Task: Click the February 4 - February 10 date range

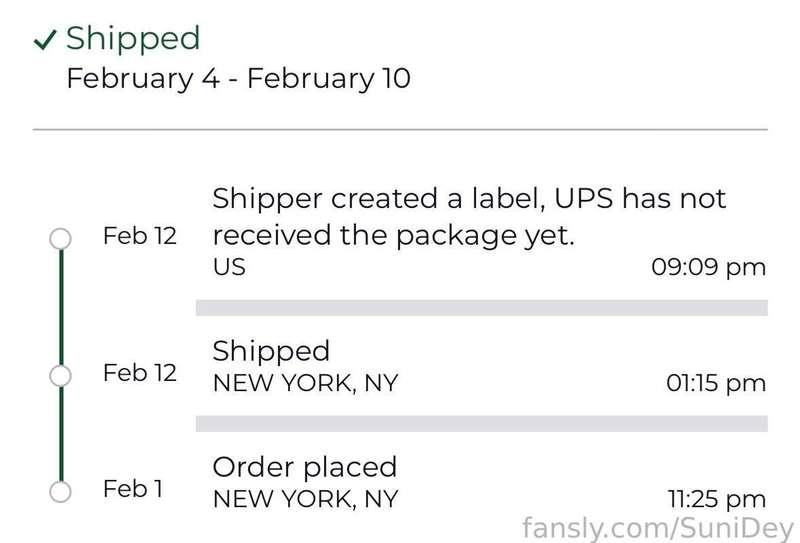Action: tap(238, 79)
